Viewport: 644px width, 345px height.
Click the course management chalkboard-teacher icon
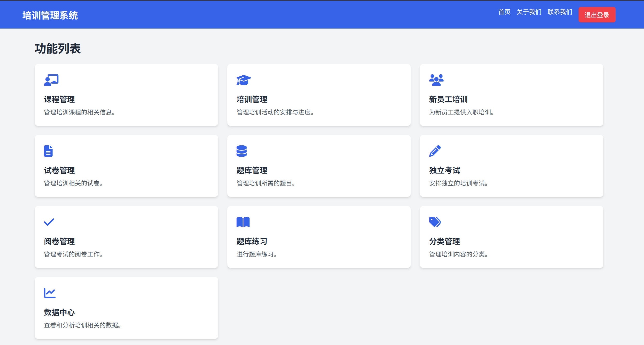pyautogui.click(x=51, y=80)
